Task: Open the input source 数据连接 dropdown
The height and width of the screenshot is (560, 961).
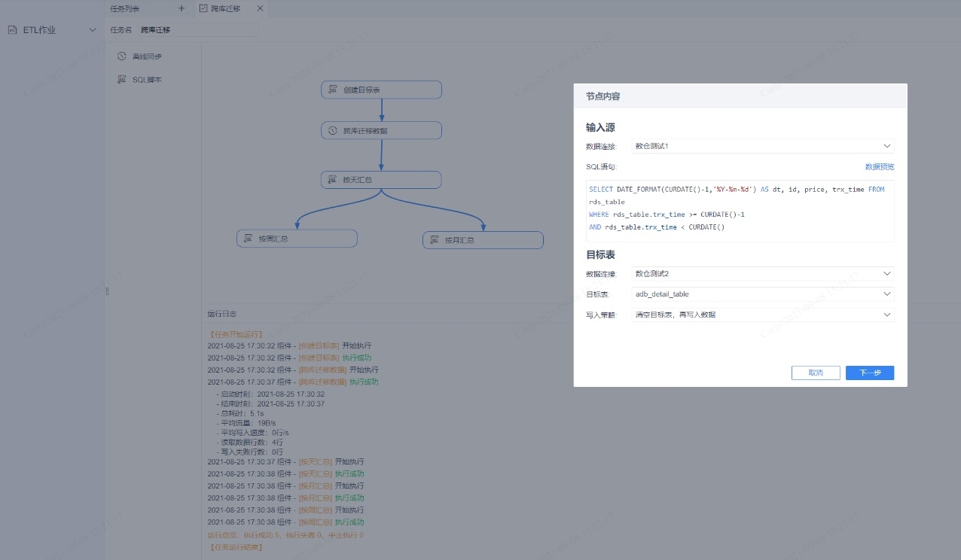Action: 763,146
